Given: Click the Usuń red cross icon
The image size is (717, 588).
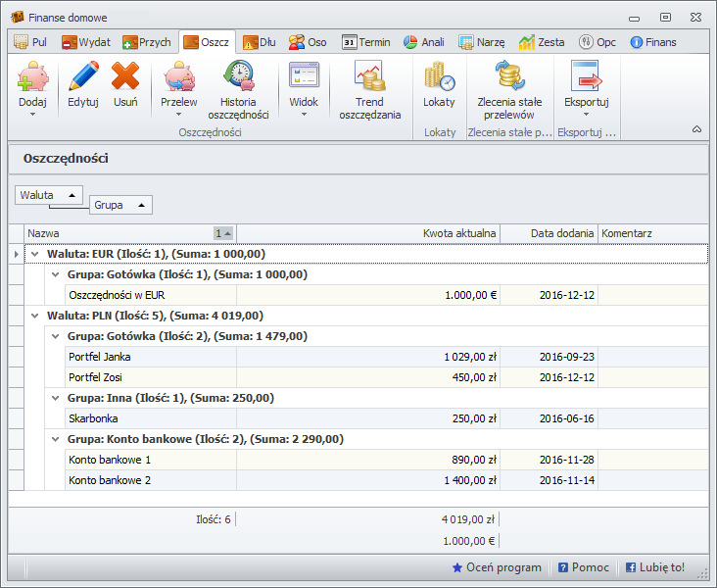Looking at the screenshot, I should pos(125,76).
